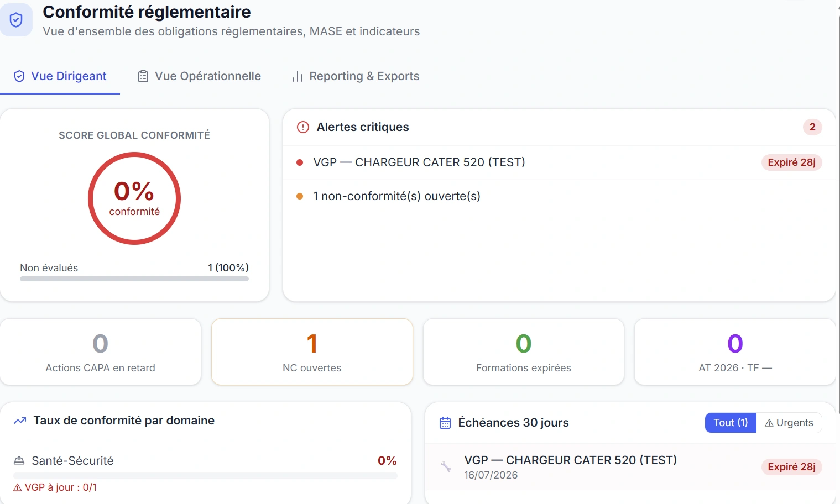Open the Reporting & Exports tab
The width and height of the screenshot is (840, 504).
click(356, 76)
